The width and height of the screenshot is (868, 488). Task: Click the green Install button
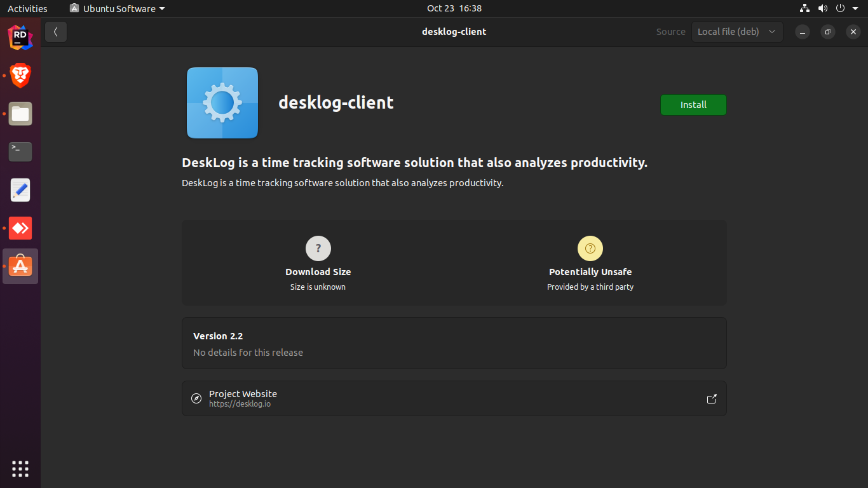693,105
